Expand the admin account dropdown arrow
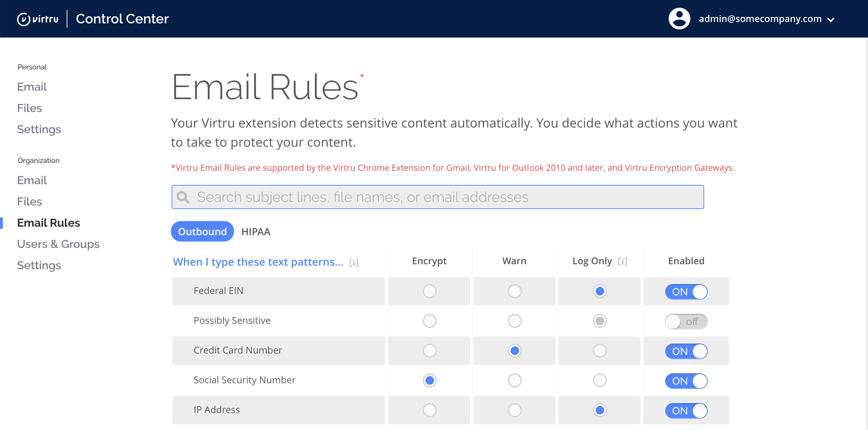Viewport: 868px width, 430px height. (831, 20)
